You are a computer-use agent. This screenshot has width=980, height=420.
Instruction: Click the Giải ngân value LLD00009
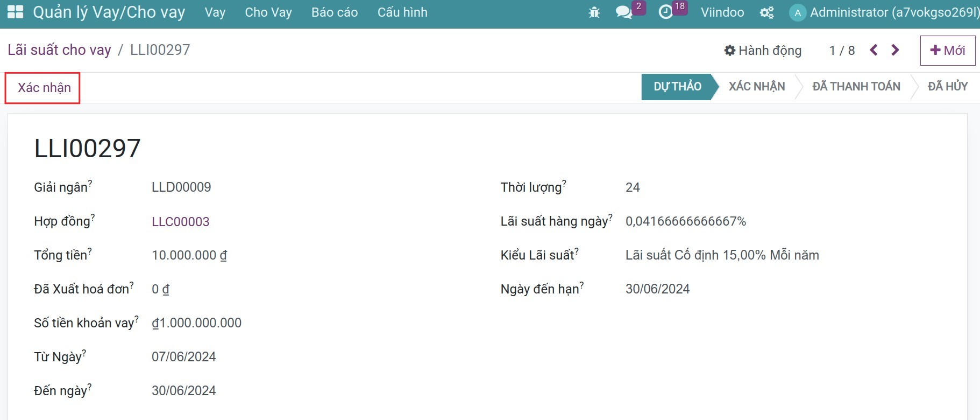click(x=181, y=187)
